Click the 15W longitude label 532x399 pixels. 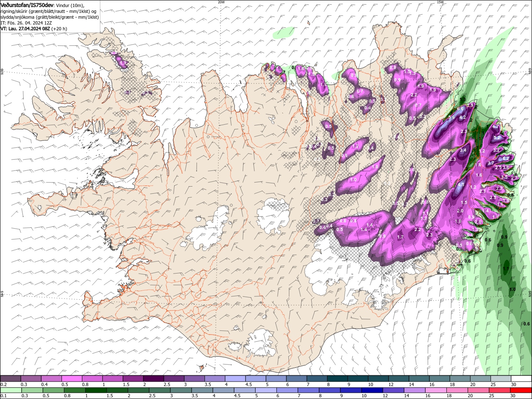[440, 2]
